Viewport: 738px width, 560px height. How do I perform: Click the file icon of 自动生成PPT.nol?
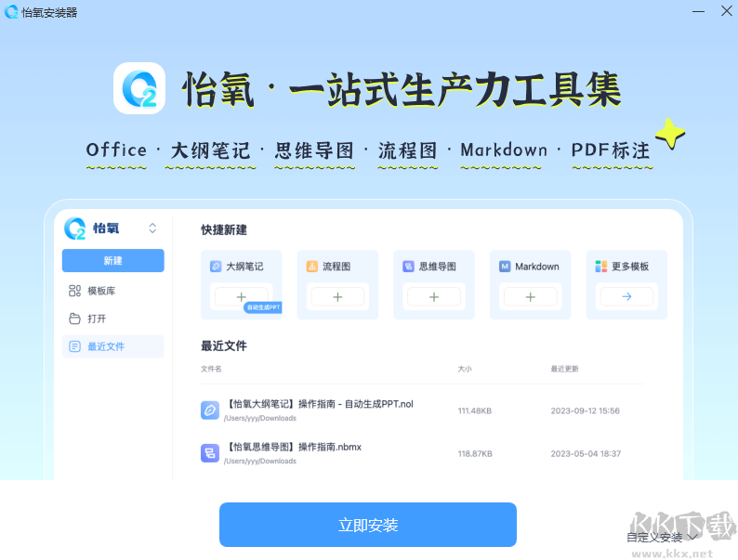tap(210, 410)
